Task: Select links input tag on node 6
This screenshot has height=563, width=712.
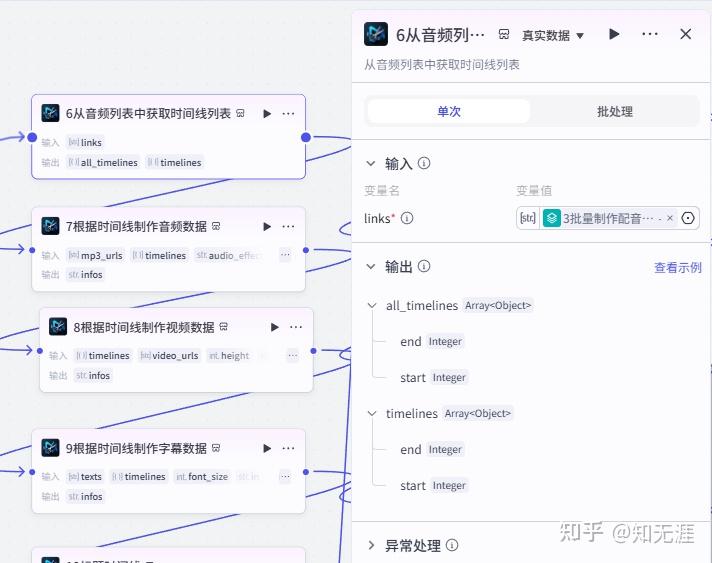Action: tap(85, 143)
